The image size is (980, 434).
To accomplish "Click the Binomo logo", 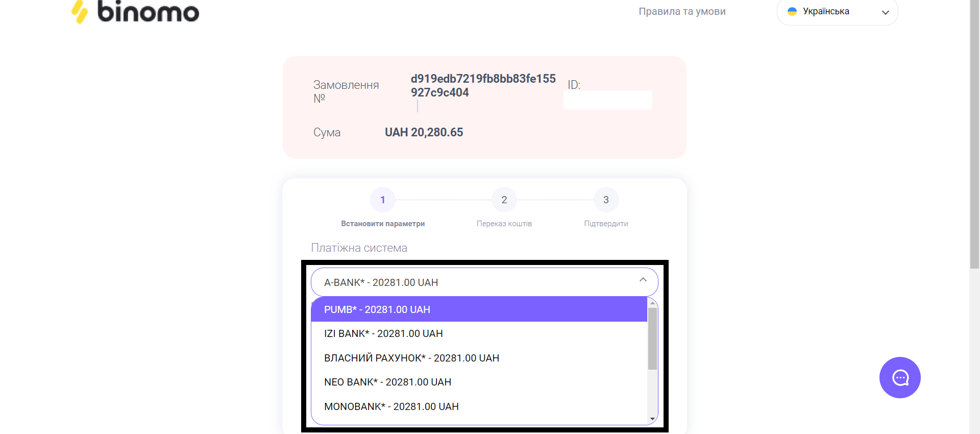I will tap(135, 12).
